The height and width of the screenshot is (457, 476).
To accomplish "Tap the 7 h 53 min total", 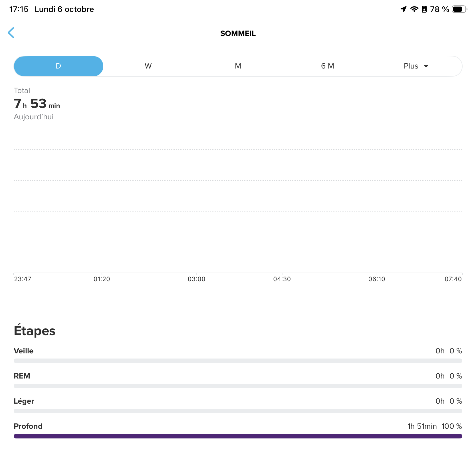I will click(37, 104).
